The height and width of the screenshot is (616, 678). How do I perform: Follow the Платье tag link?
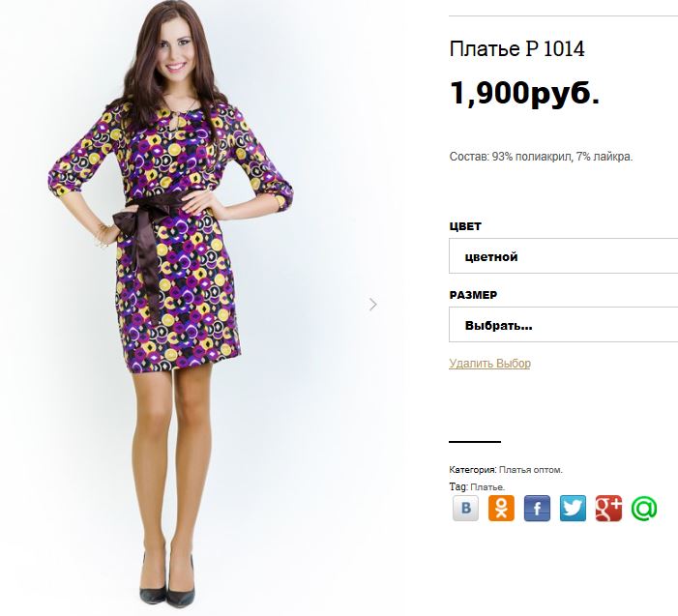click(487, 487)
